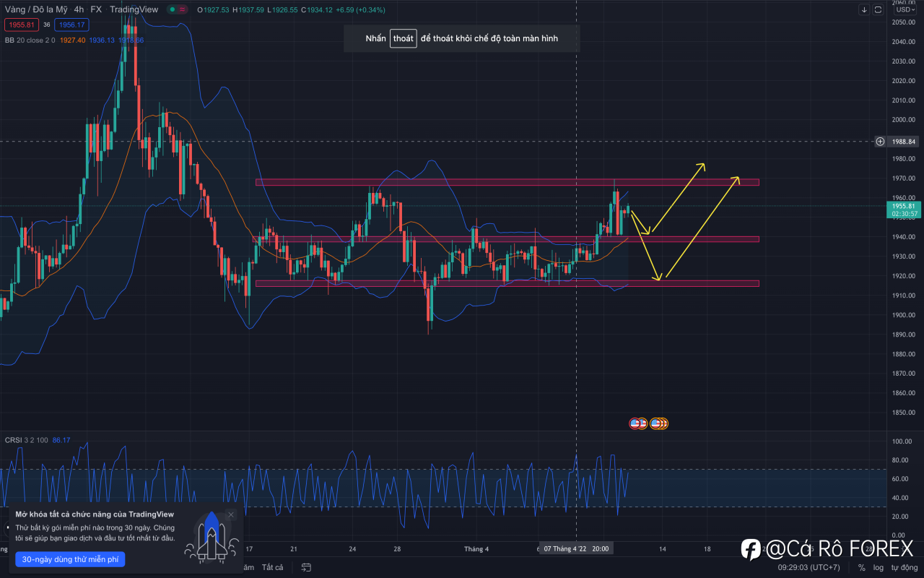Image resolution: width=924 pixels, height=578 pixels.
Task: Click the Vàng / Đô la Mỹ symbol title
Action: click(x=35, y=10)
